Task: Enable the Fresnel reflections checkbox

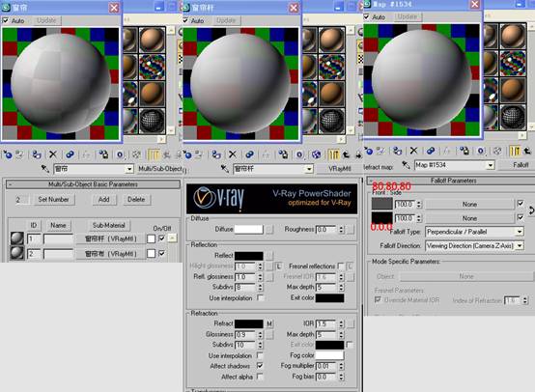Action: pos(341,266)
